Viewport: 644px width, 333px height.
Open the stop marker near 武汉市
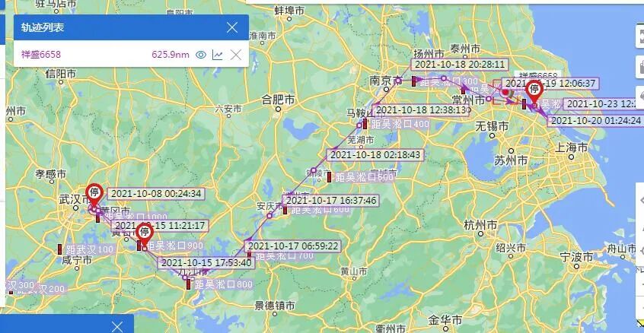(x=94, y=195)
